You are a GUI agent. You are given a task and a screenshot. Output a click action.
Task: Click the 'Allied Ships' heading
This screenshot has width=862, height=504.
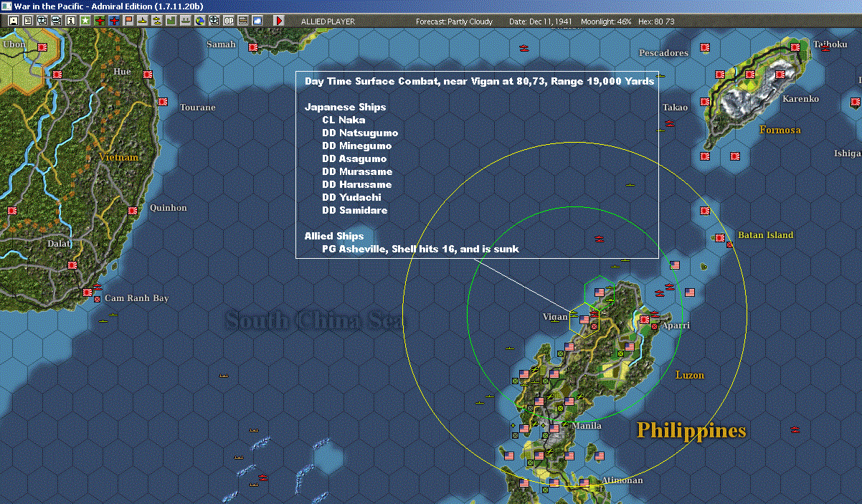click(x=334, y=236)
